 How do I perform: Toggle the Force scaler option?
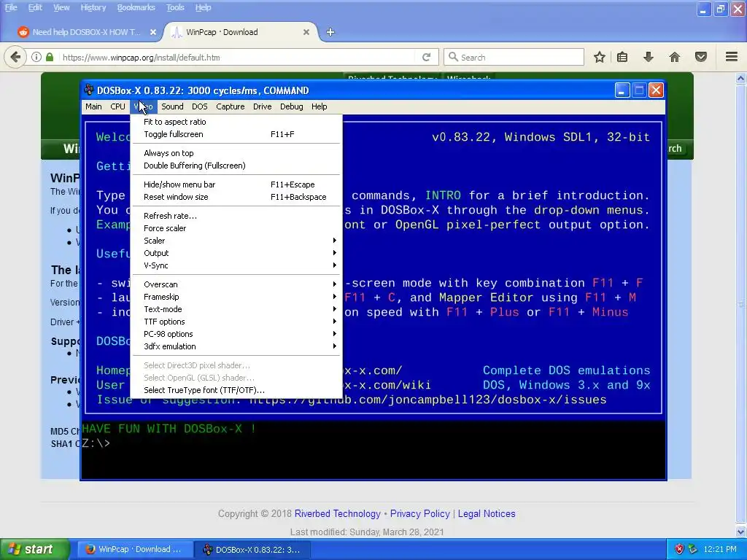[236, 228]
